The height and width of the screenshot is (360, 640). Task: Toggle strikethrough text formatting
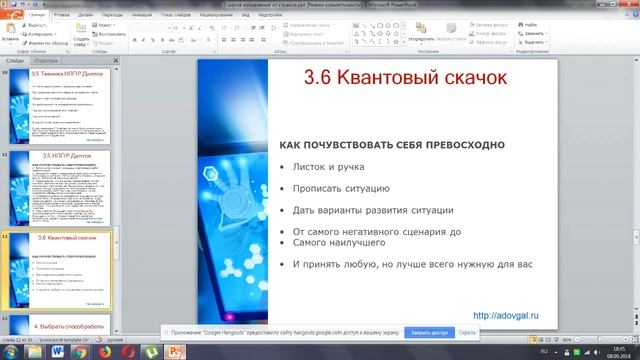(172, 40)
